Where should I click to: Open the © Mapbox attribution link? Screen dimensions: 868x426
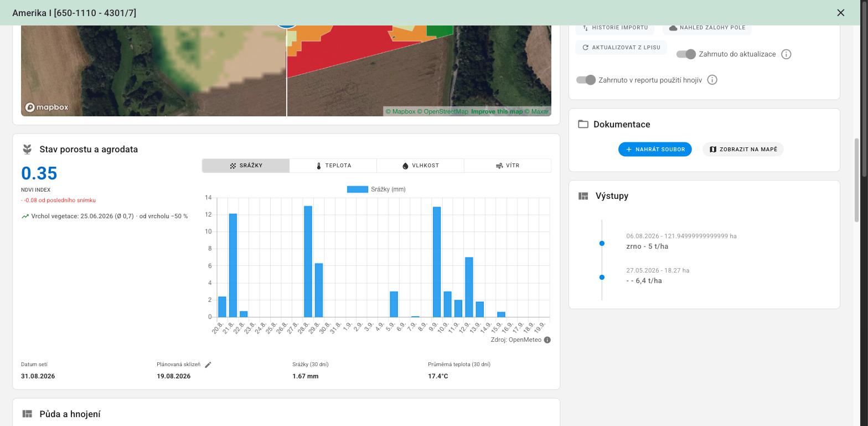click(400, 111)
